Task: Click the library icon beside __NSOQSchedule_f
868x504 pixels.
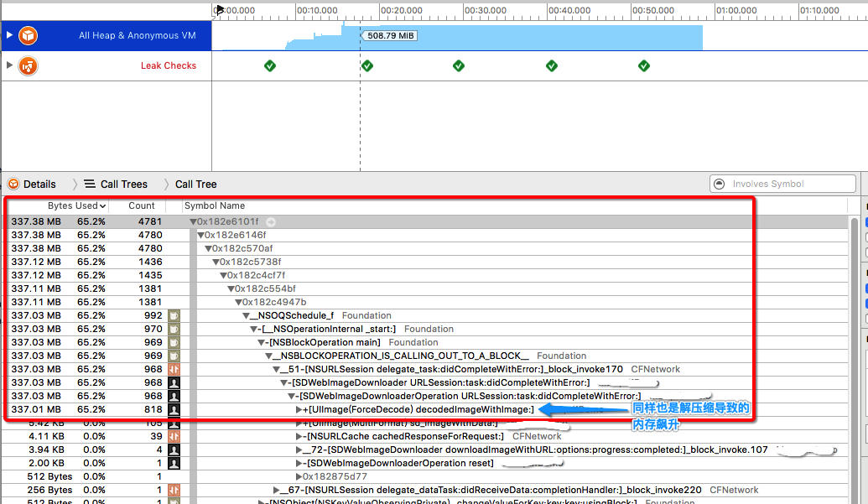Action: (174, 315)
